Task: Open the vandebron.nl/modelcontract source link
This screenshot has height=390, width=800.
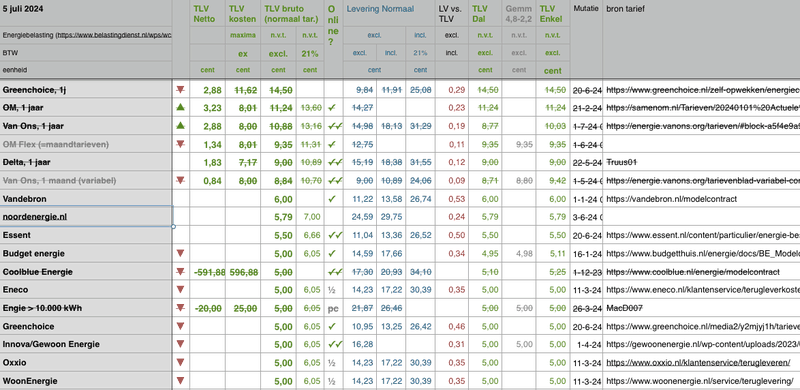Action: tap(671, 199)
